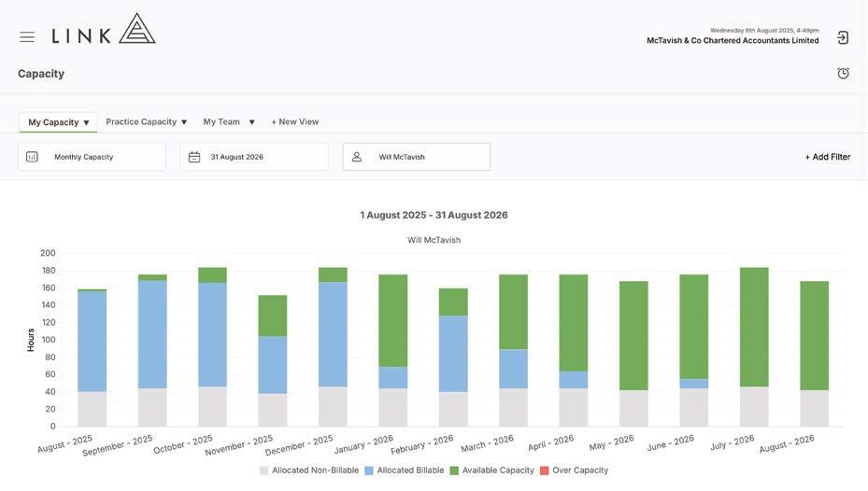This screenshot has height=491, width=868.
Task: Click the person icon in user filter
Action: pyautogui.click(x=357, y=157)
